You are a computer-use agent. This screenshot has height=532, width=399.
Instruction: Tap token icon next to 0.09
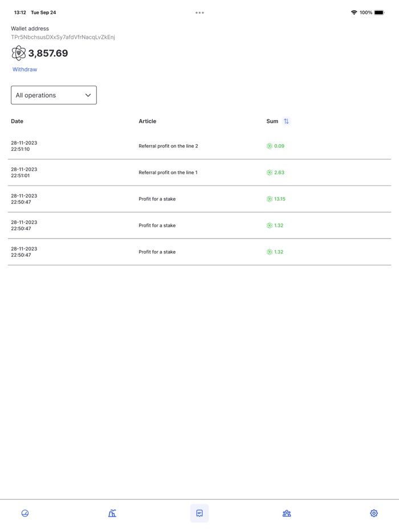269,146
